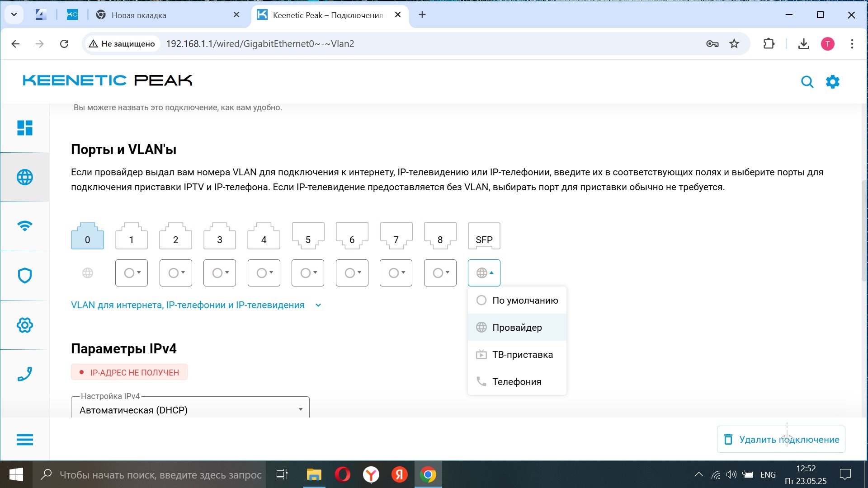Open the Chrome profile avatar
Screen dimensions: 868x488
[x=828, y=44]
